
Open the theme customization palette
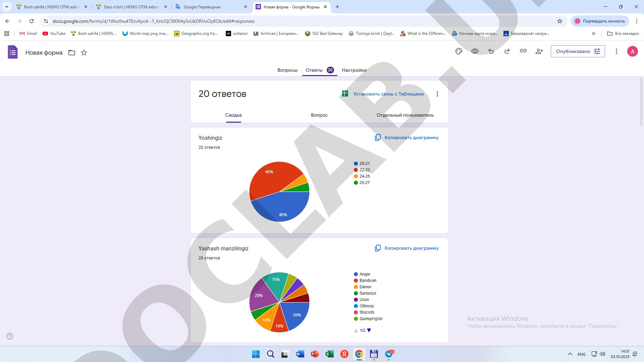click(459, 51)
